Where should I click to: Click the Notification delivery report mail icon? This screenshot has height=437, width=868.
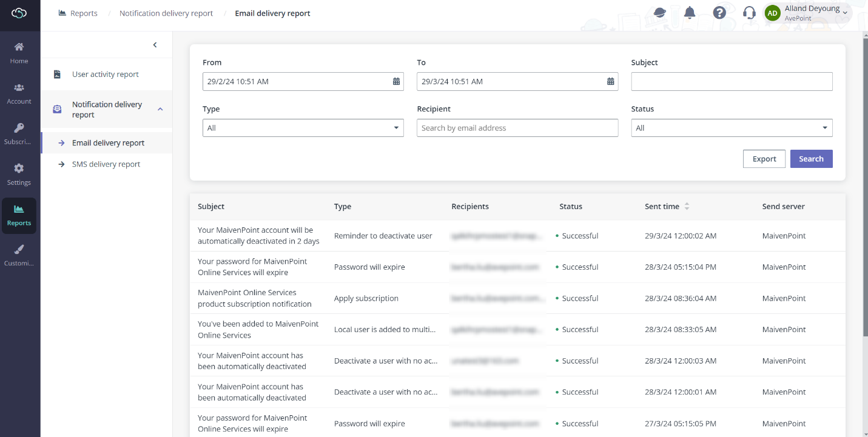pyautogui.click(x=57, y=109)
